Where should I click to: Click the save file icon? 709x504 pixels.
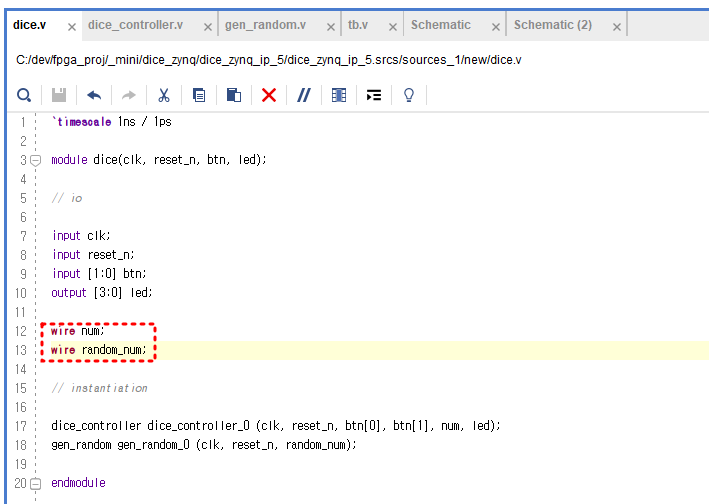tap(59, 95)
